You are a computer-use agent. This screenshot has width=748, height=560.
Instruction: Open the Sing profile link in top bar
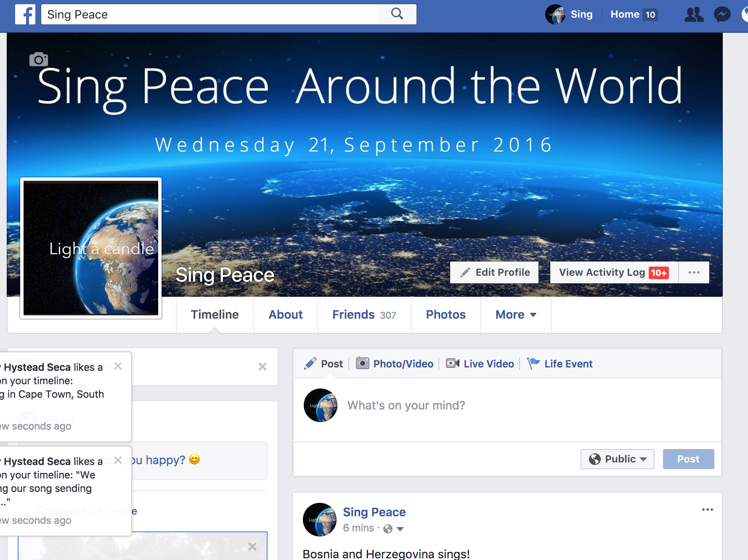(x=581, y=15)
